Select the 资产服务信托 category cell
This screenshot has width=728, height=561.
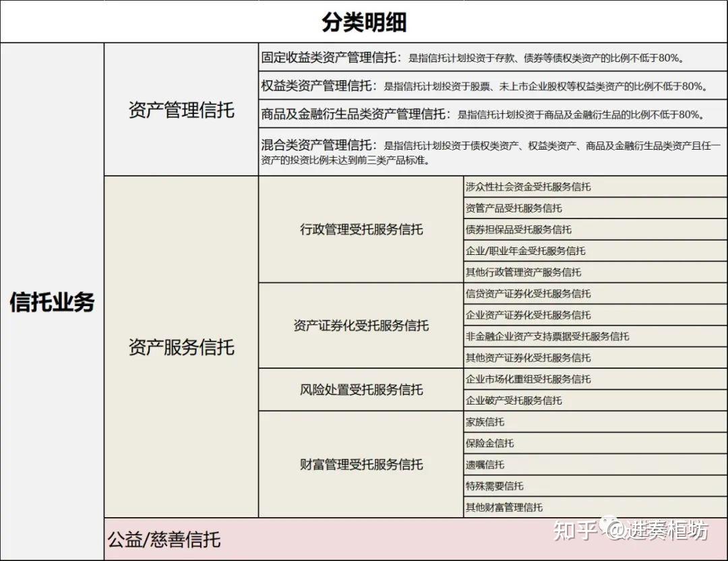click(179, 347)
